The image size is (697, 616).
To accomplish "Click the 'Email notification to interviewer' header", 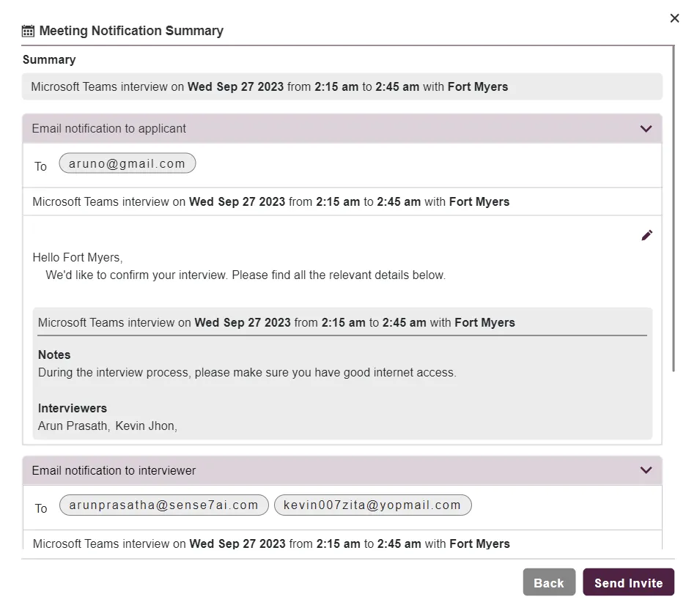I will (342, 470).
